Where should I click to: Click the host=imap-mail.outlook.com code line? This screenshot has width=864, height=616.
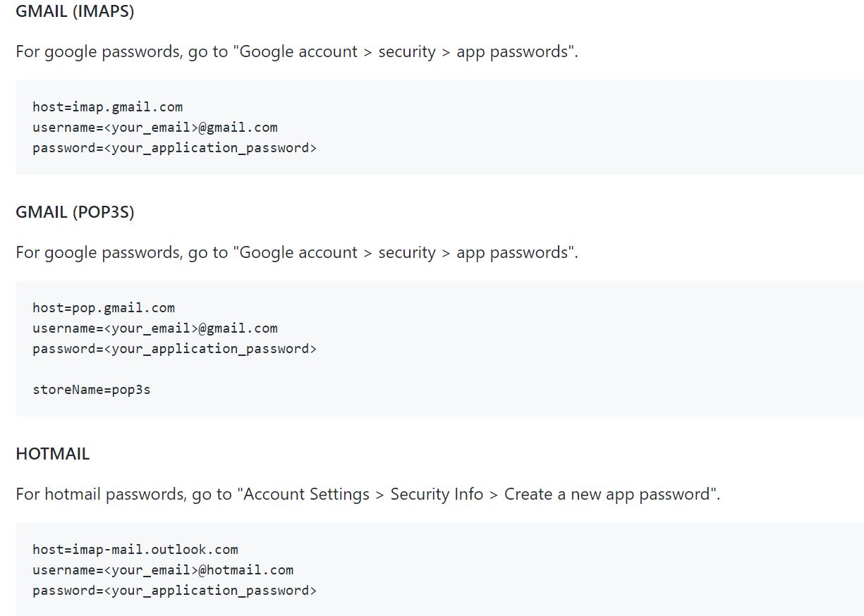pos(135,550)
